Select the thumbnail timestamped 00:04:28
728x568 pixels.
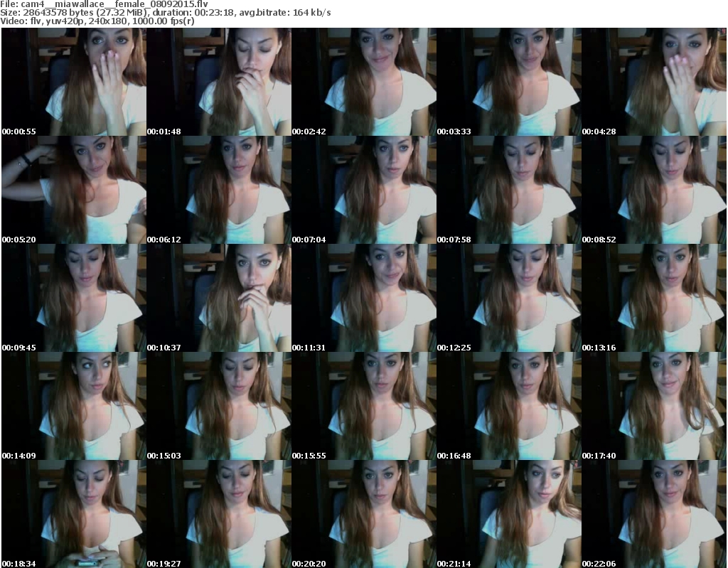tap(654, 82)
